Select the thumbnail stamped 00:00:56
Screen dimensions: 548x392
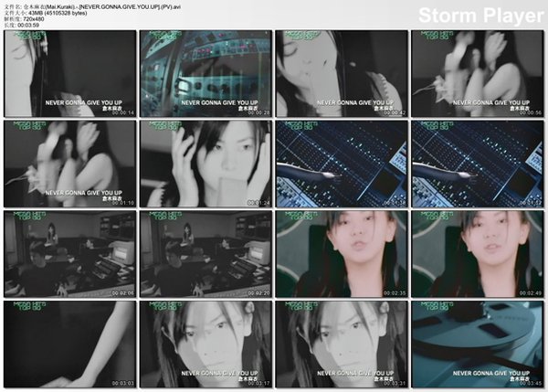pyautogui.click(x=478, y=73)
